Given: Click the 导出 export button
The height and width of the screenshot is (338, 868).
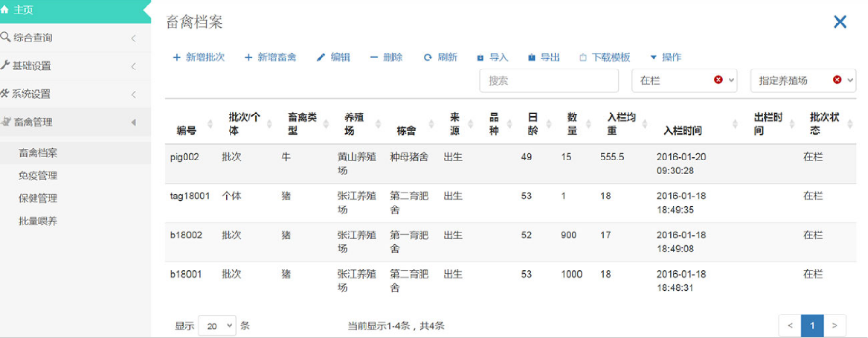Looking at the screenshot, I should tap(543, 57).
